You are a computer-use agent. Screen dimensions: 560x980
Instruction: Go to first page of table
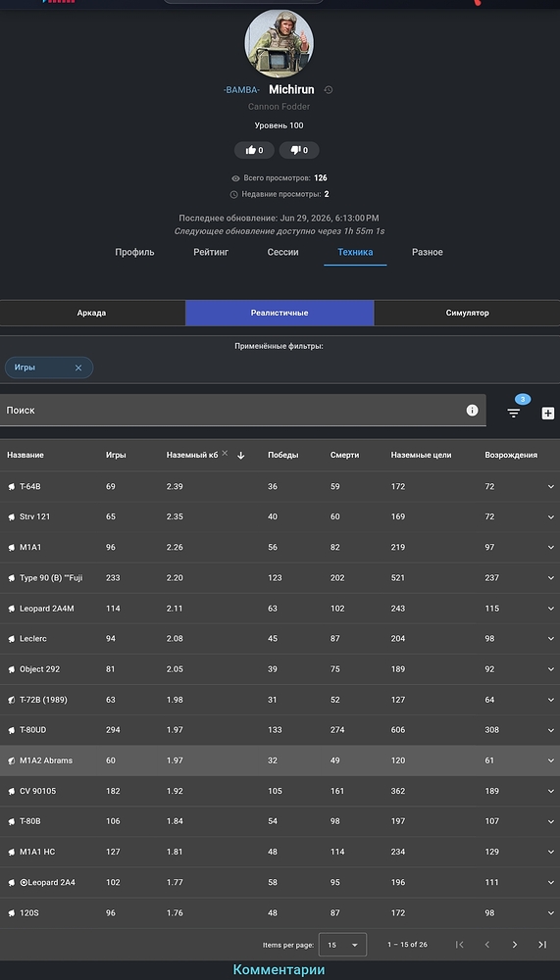pyautogui.click(x=459, y=945)
